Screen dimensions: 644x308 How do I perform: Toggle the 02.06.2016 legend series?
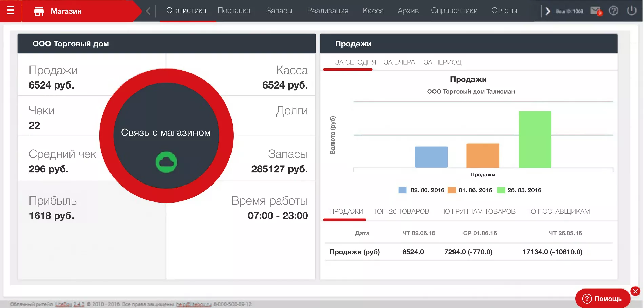coord(422,190)
